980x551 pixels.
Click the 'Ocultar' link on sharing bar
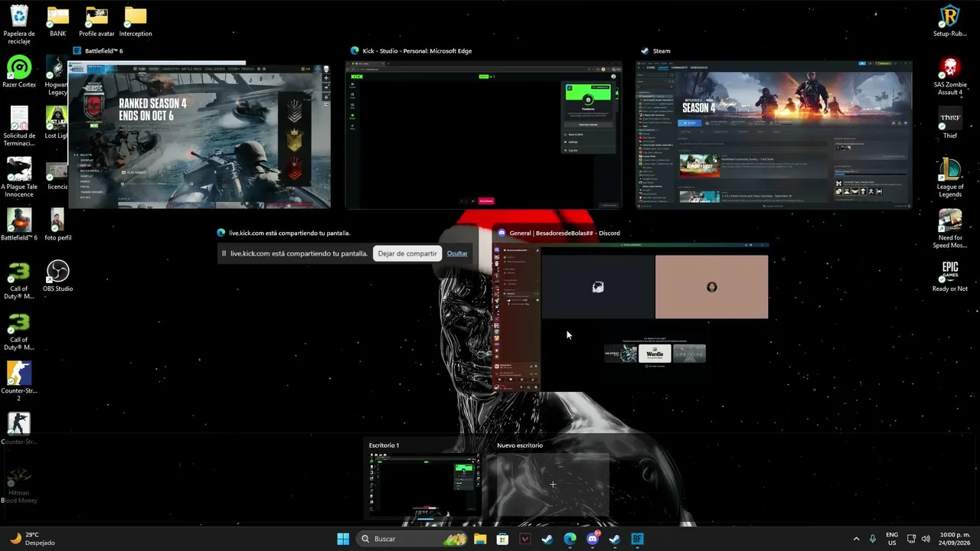click(x=457, y=253)
